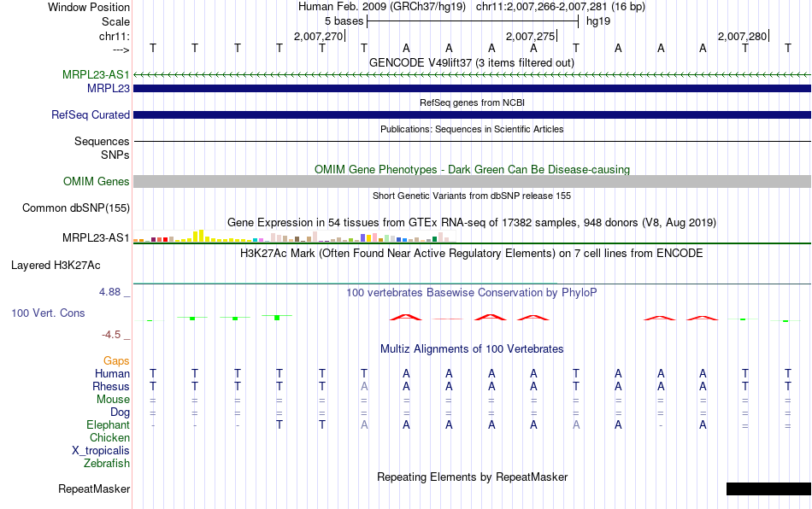This screenshot has height=509, width=812.
Task: Click the blue RefSeq Curated gene bar
Action: 472,114
